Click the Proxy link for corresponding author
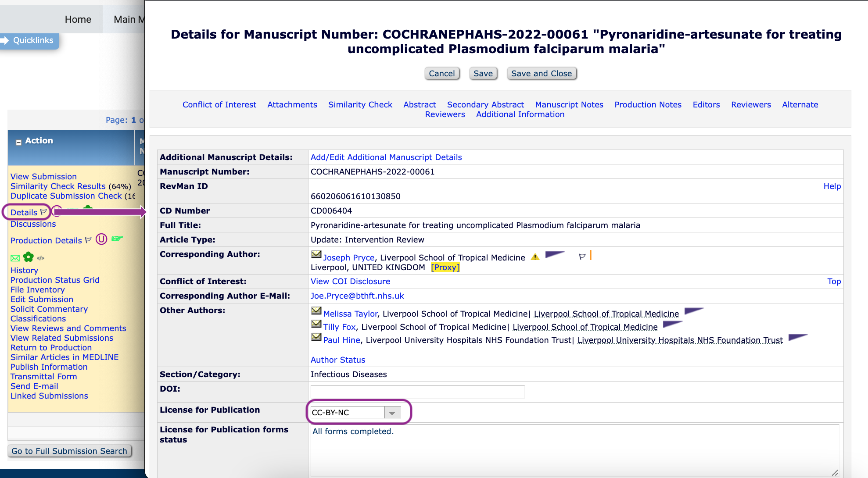This screenshot has width=868, height=478. [x=445, y=267]
